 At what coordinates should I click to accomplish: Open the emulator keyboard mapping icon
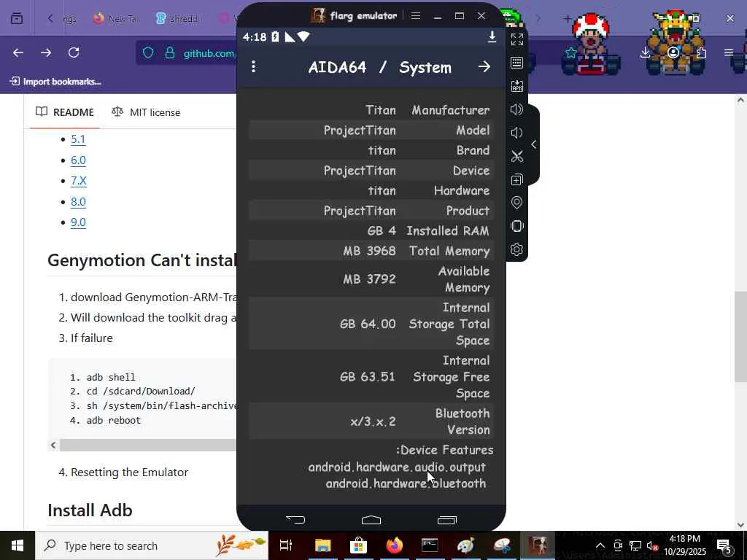point(517,63)
